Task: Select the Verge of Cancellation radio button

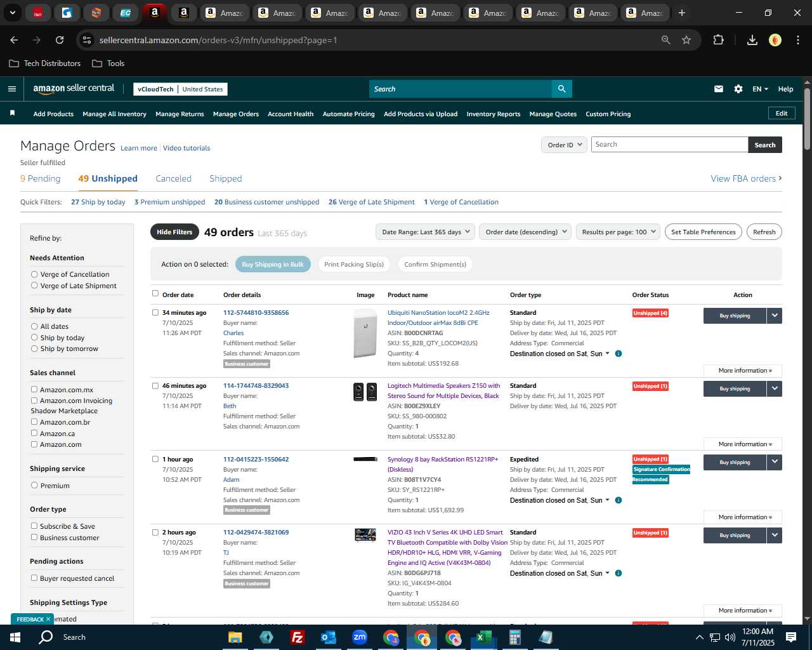Action: pos(34,274)
